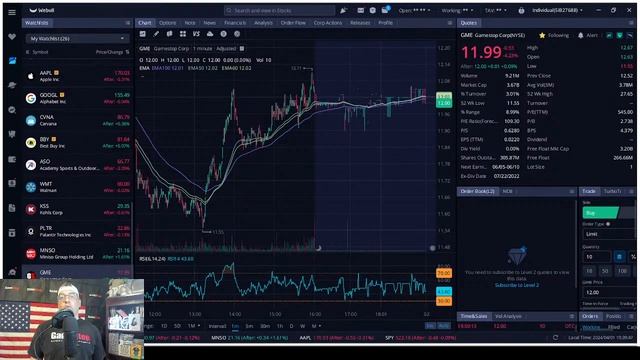Click the Quantity input field

[x=597, y=256]
